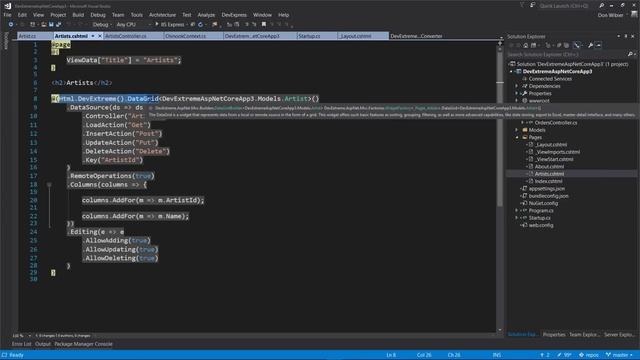Select Index.cshtml in Solution Explorer
The image size is (640, 360).
[x=548, y=181]
